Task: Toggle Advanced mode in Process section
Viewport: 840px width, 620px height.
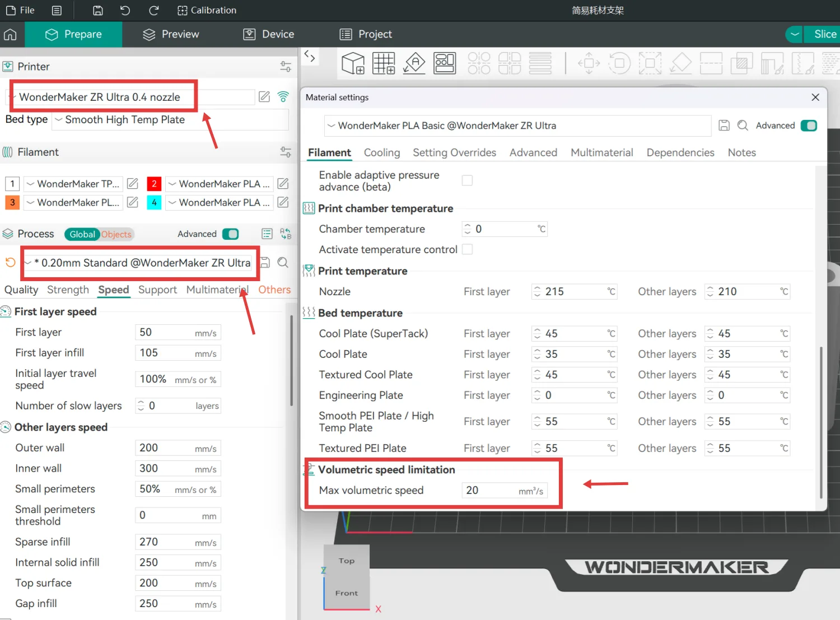Action: (230, 234)
